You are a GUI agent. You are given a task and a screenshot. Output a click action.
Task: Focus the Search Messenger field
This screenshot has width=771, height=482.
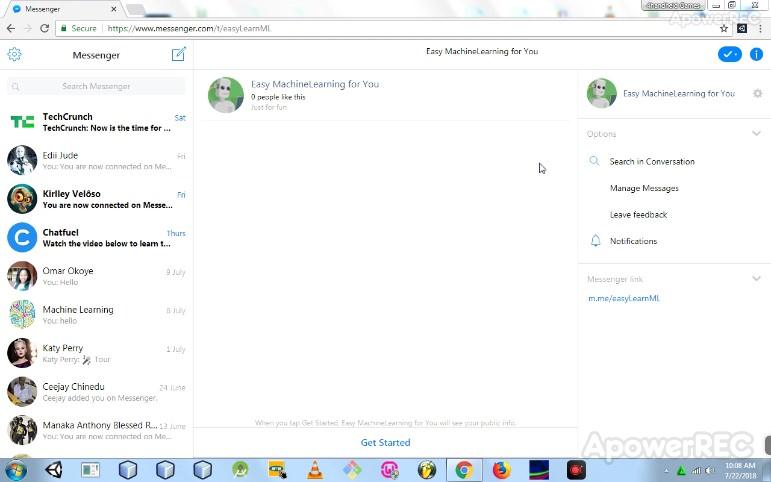[x=96, y=86]
